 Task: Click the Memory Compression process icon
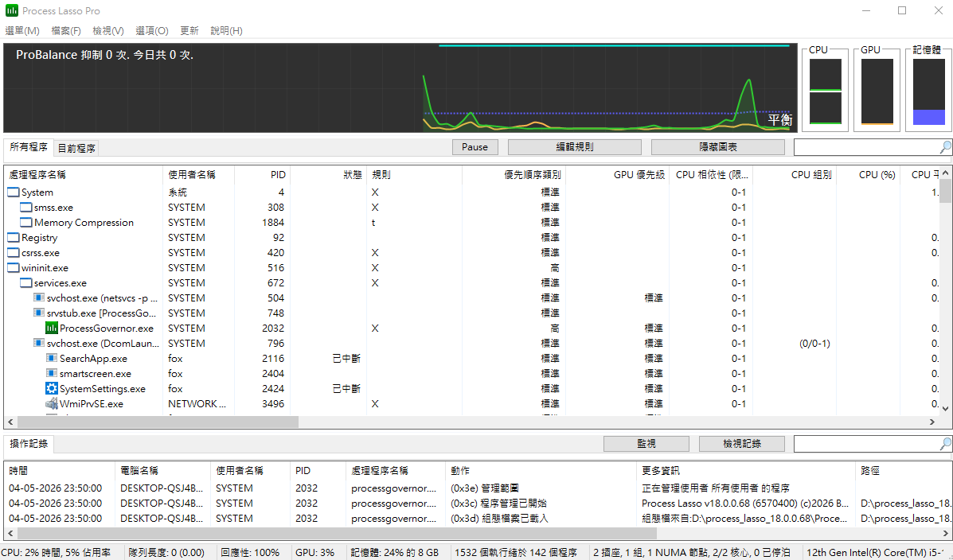pos(26,223)
